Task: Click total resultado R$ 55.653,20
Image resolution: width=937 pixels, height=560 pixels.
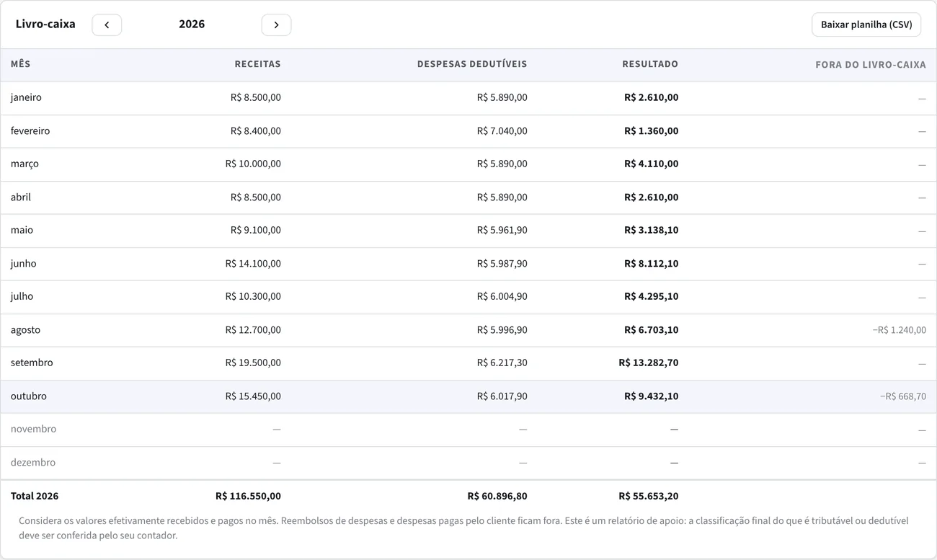Action: click(x=649, y=496)
